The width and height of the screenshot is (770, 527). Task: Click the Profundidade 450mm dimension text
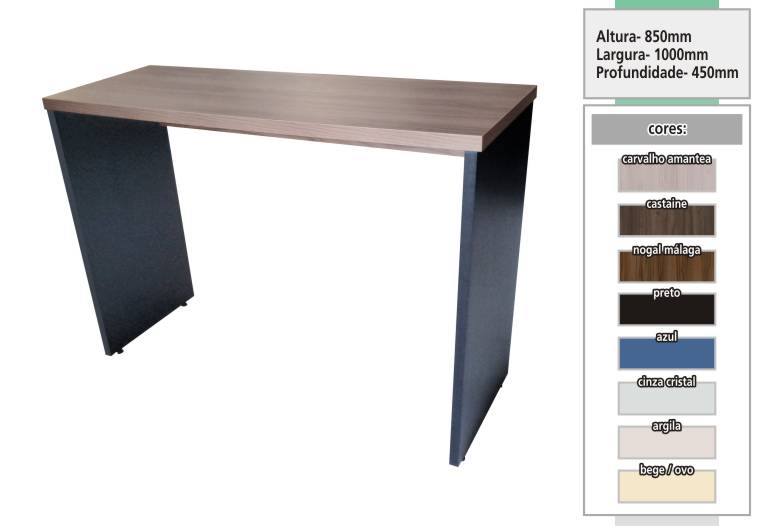click(667, 73)
